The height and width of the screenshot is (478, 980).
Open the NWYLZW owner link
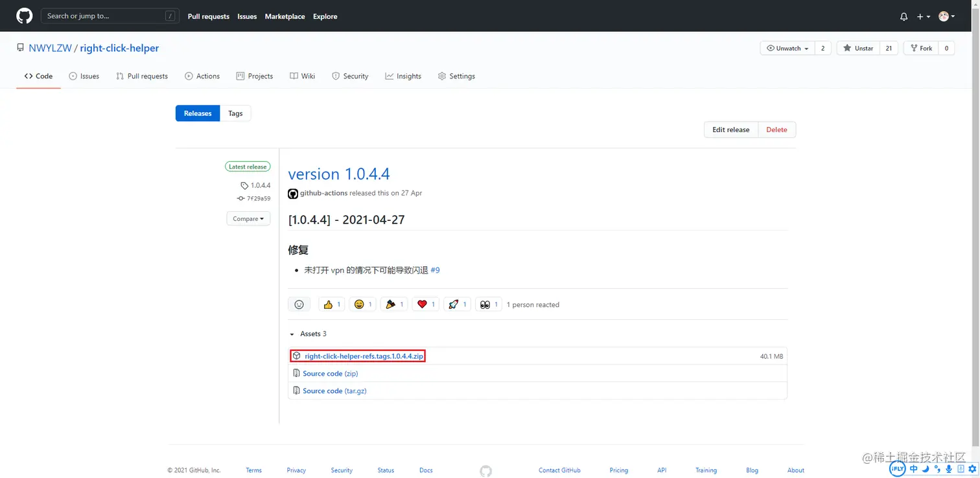point(50,48)
